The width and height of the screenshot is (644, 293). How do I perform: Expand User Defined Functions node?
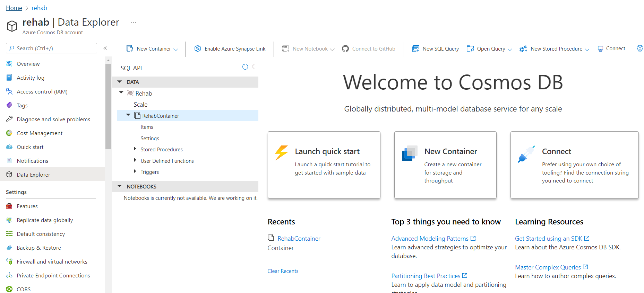135,160
